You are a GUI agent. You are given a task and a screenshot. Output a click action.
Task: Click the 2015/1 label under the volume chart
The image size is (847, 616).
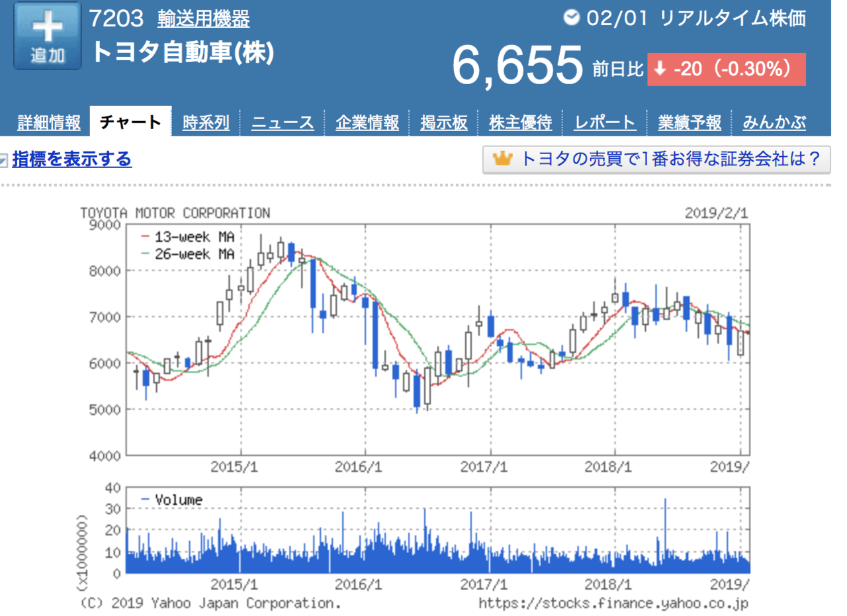tap(234, 585)
